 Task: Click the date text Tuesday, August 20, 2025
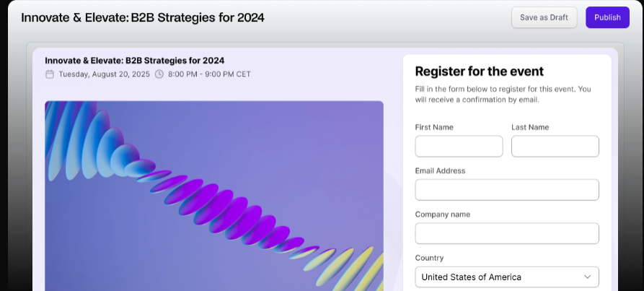[x=104, y=74]
